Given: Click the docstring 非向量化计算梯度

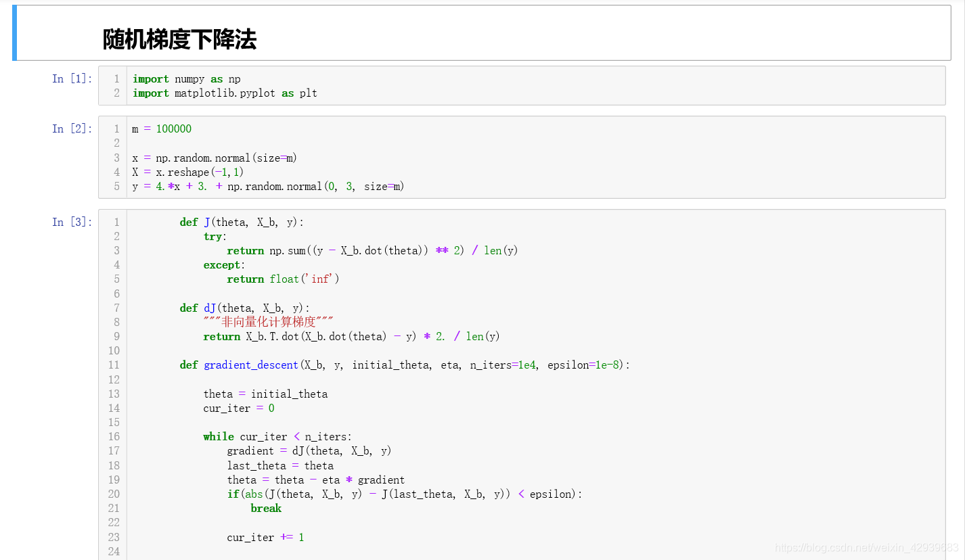Looking at the screenshot, I should coord(269,322).
